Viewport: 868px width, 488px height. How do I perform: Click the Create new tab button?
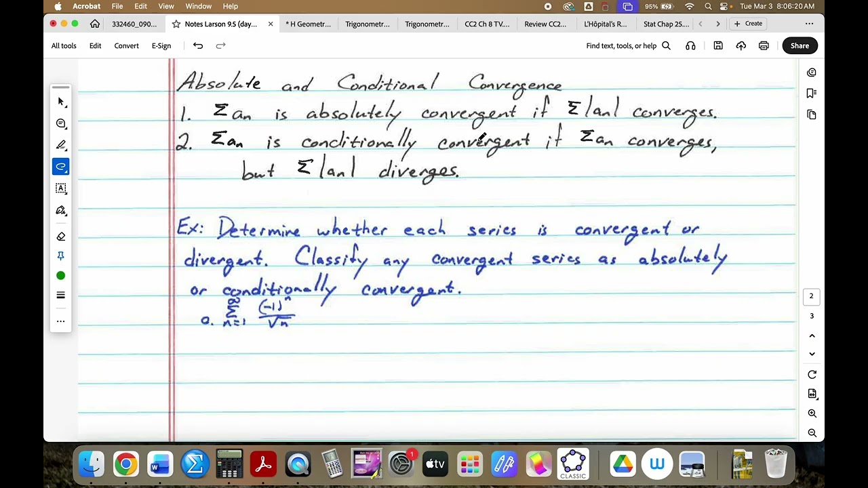tap(748, 24)
